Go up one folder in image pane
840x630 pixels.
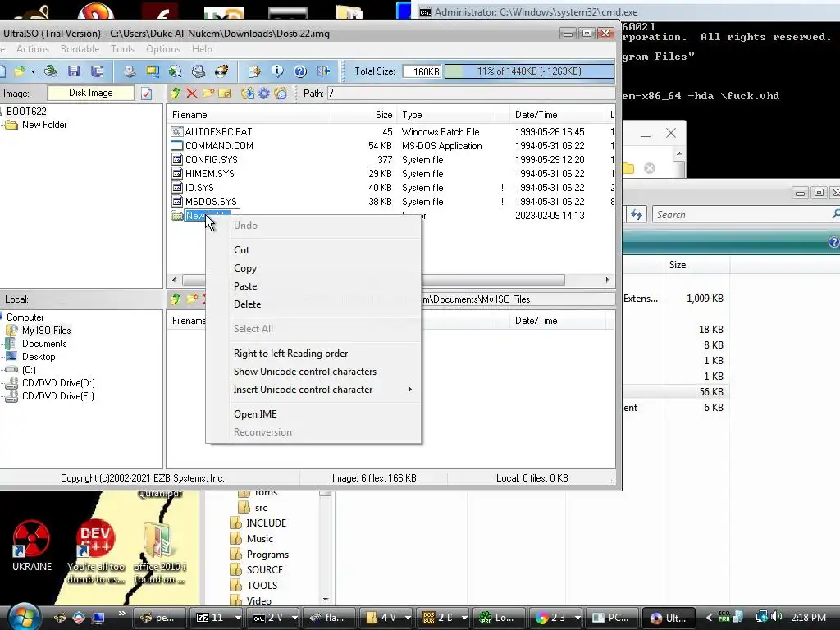click(x=176, y=94)
